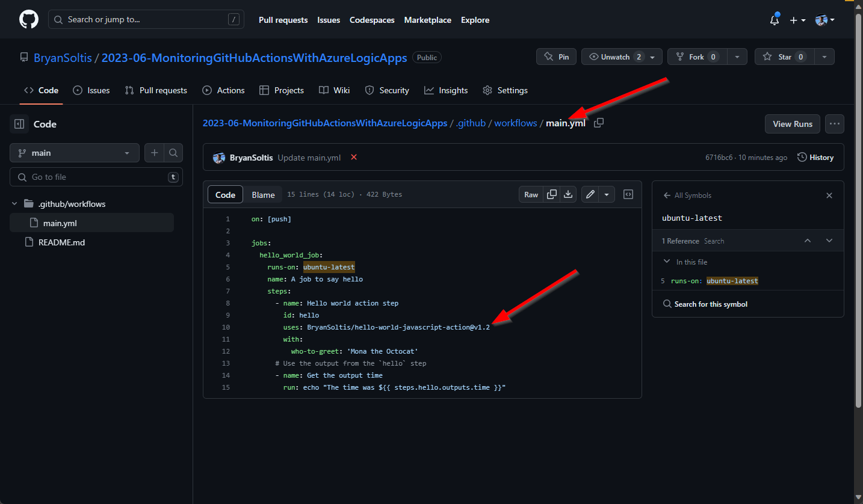
Task: Edit this file with pencil icon
Action: 590,194
